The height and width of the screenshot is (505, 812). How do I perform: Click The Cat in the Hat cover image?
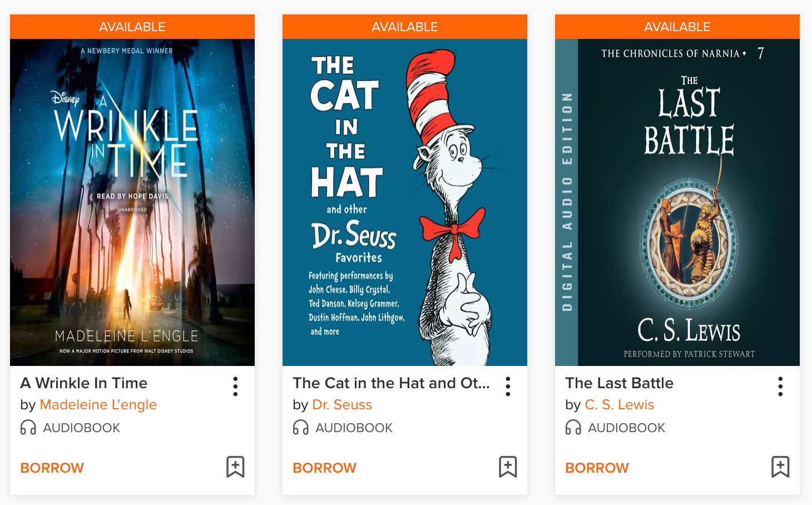(x=405, y=202)
